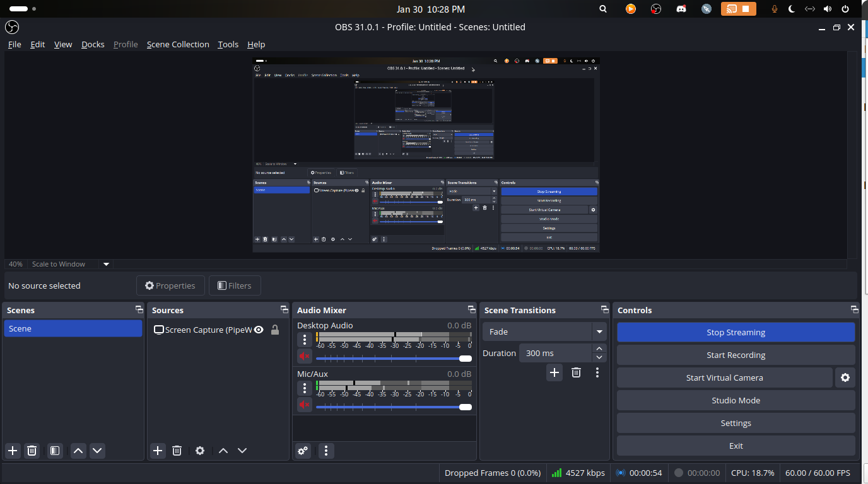Open the Scene Collection menu
868x484 pixels.
click(178, 44)
